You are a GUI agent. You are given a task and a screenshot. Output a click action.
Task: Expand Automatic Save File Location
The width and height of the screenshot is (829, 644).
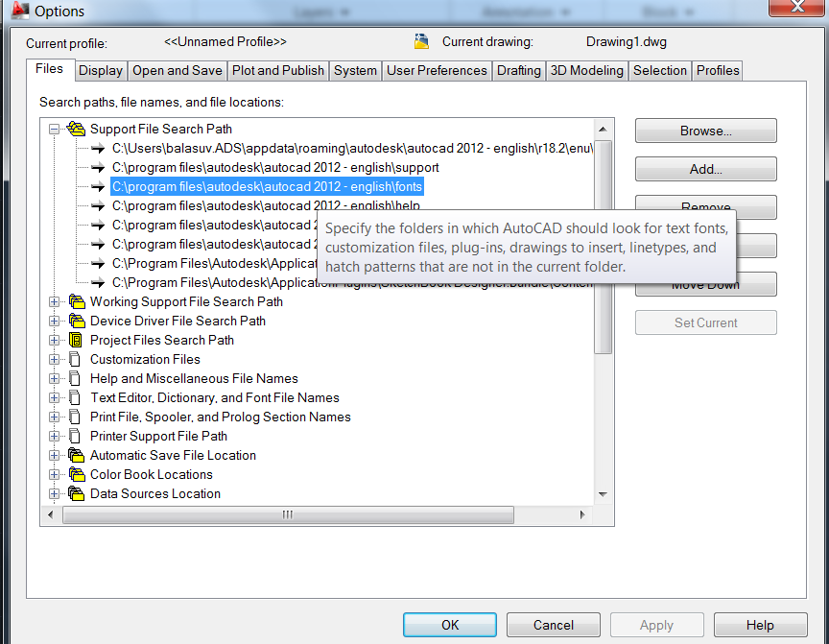click(x=54, y=455)
